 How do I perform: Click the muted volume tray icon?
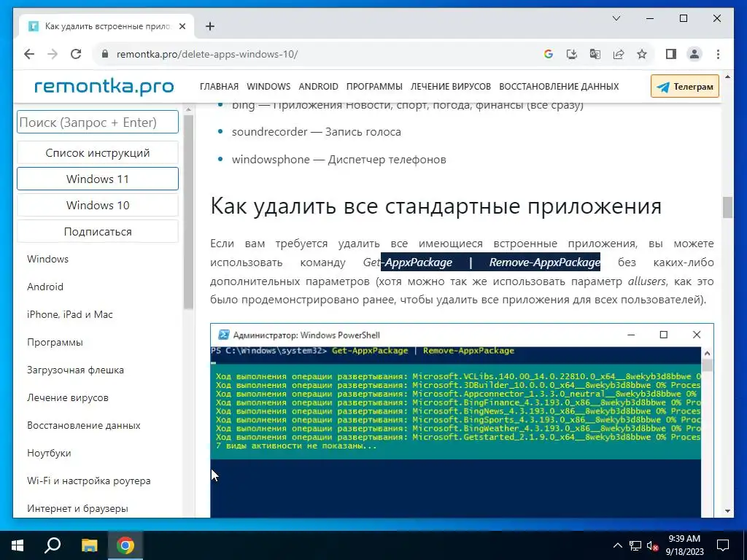[x=652, y=545]
